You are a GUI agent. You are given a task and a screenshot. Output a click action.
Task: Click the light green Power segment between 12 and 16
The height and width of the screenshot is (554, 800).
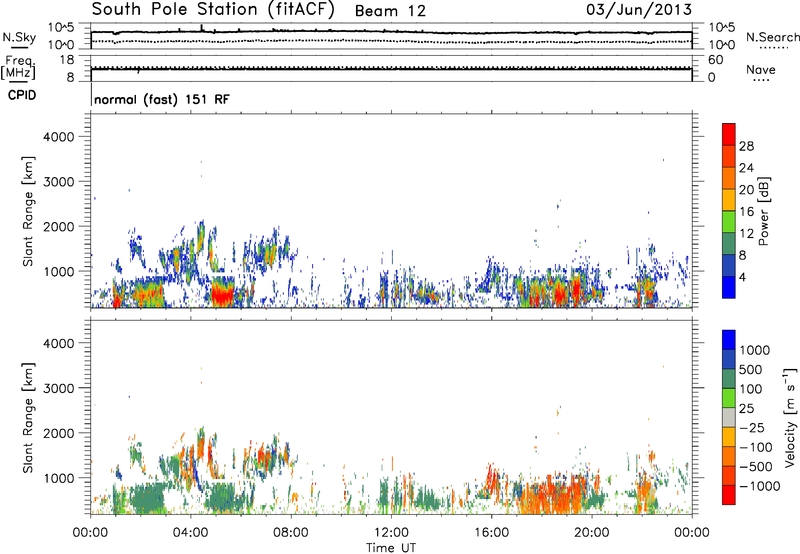tap(729, 222)
